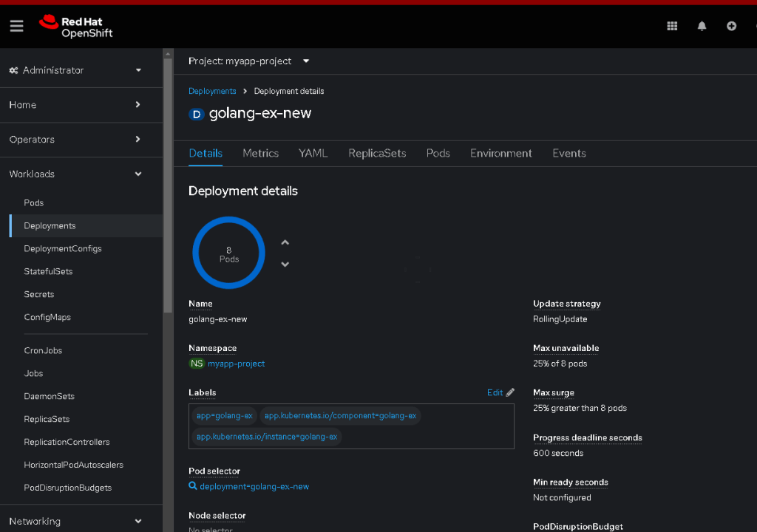Screen dimensions: 757x532
Task: Click the app=golang-ex label
Action: point(225,416)
